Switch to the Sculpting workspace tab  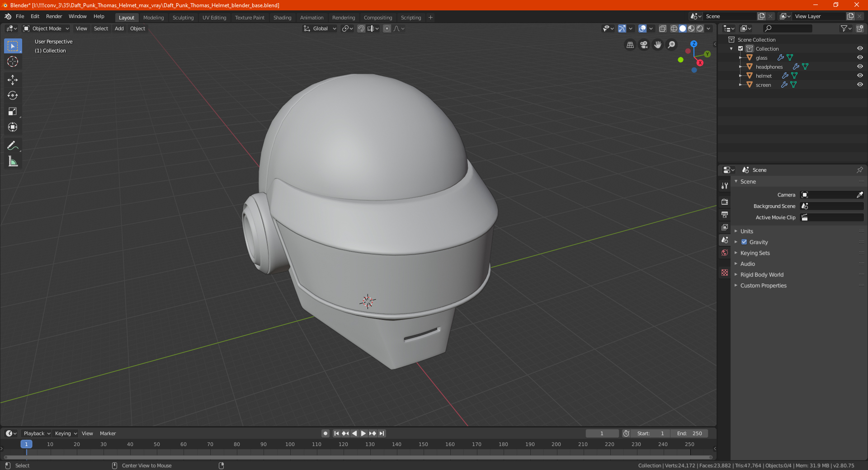[183, 18]
